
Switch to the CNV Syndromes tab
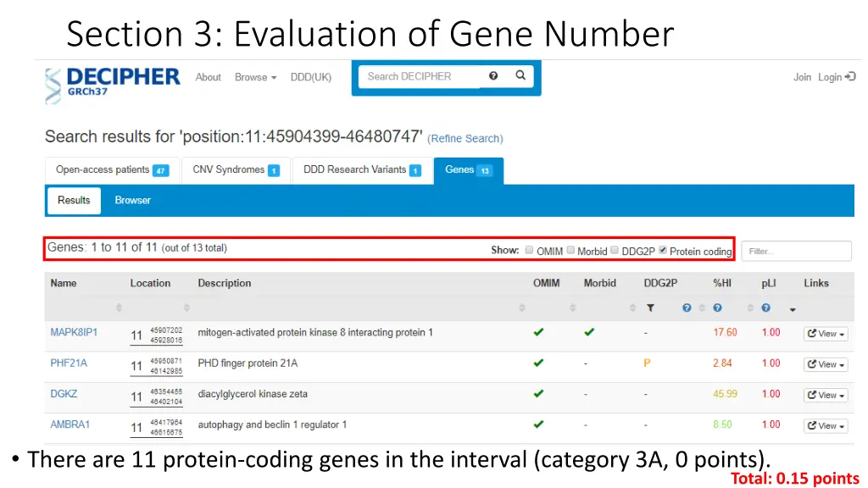tap(236, 169)
